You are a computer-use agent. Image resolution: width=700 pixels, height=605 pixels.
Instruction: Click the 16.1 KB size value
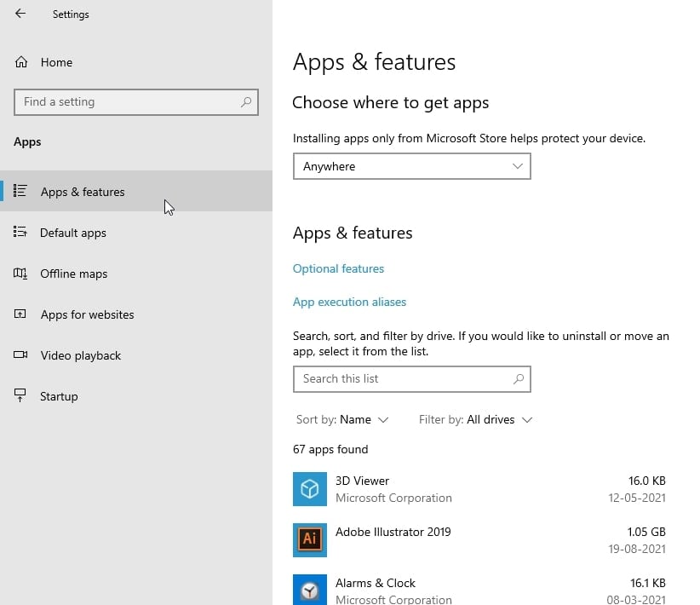point(648,583)
